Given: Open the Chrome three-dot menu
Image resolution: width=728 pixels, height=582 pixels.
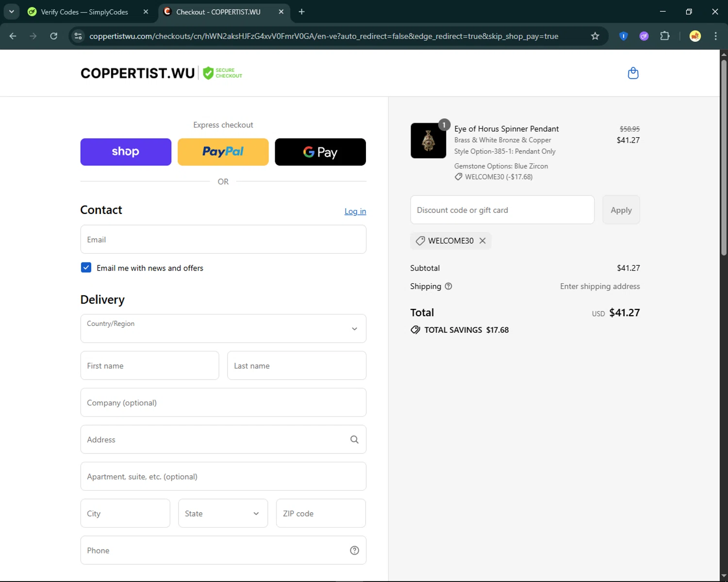Looking at the screenshot, I should [715, 36].
